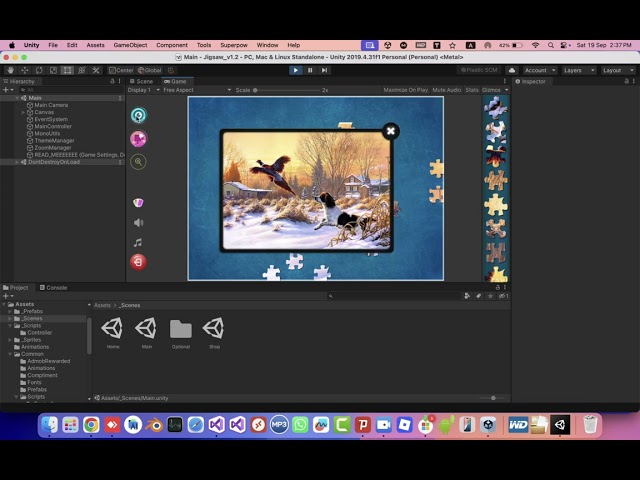The height and width of the screenshot is (480, 640).
Task: Select the Rotate tool
Action: [39, 70]
